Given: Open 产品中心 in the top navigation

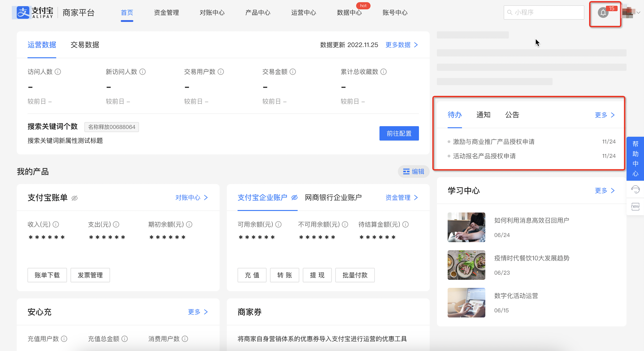Looking at the screenshot, I should [x=258, y=13].
